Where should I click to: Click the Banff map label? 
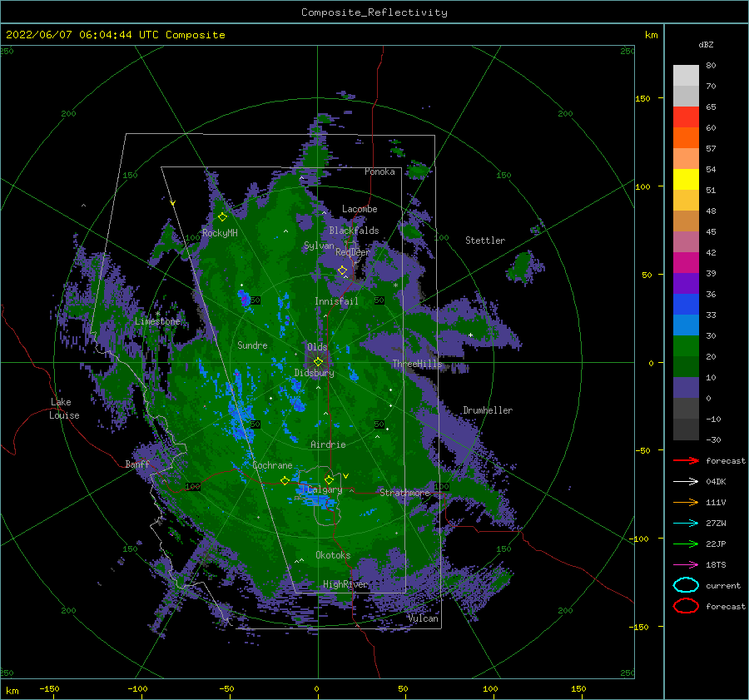pos(137,464)
